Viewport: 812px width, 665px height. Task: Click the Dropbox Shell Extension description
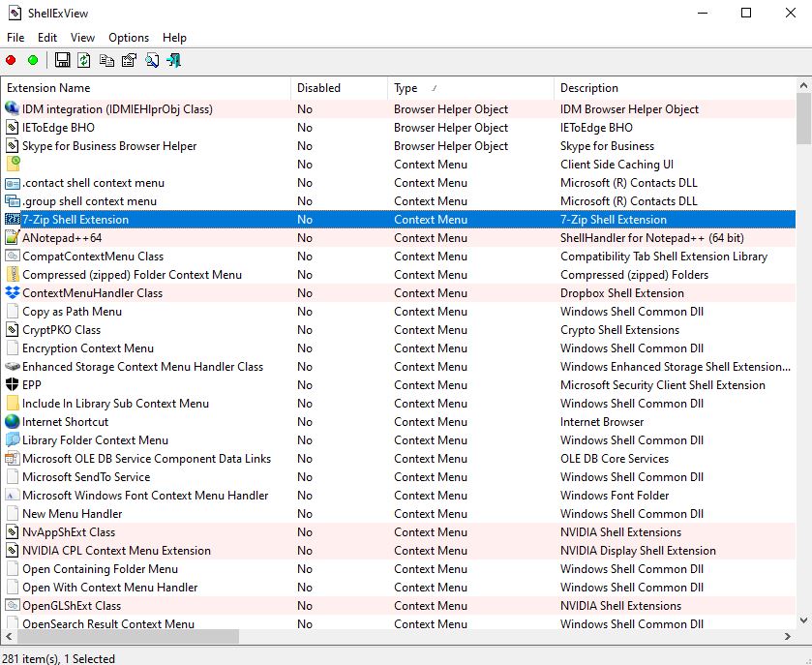[x=622, y=293]
